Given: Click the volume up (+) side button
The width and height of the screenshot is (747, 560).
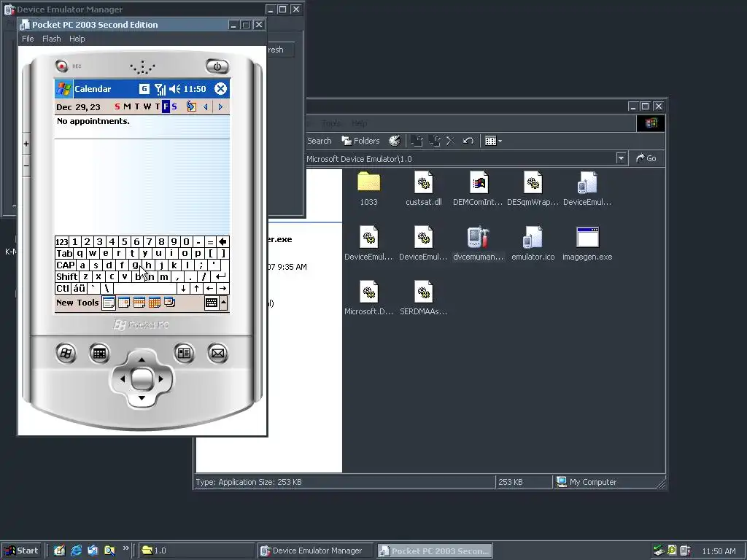Looking at the screenshot, I should click(26, 144).
